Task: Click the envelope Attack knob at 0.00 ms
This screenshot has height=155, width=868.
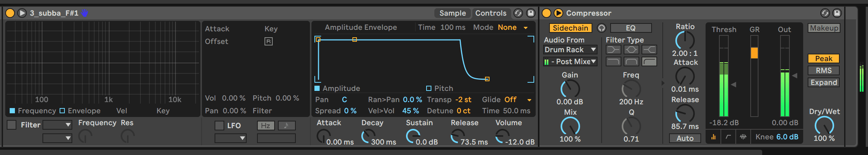Action: [324, 136]
